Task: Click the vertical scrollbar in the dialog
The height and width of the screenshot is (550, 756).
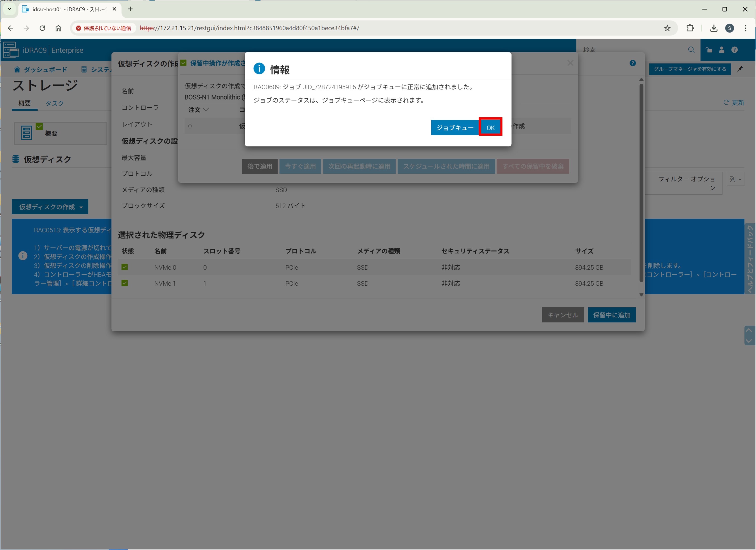Action: point(641,183)
